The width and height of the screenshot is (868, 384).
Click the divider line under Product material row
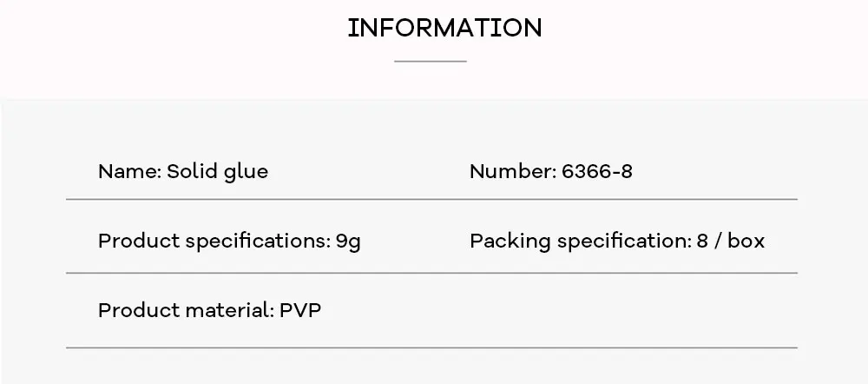[431, 348]
